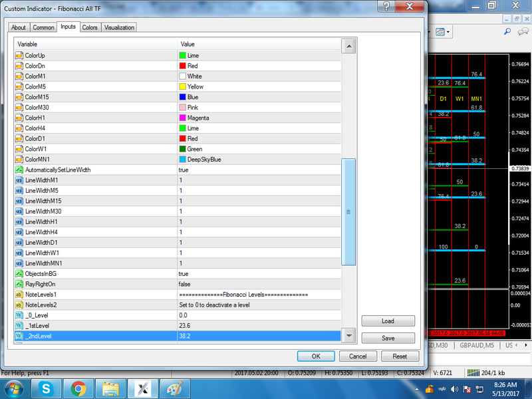Click the Magenta swatch for ColorH1
Screen dimensions: 532x399
pos(182,118)
